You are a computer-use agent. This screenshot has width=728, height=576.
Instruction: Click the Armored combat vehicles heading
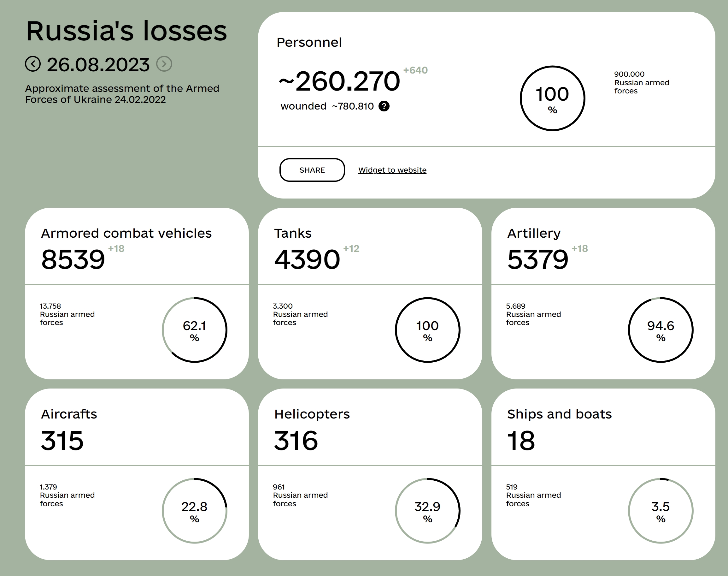126,233
